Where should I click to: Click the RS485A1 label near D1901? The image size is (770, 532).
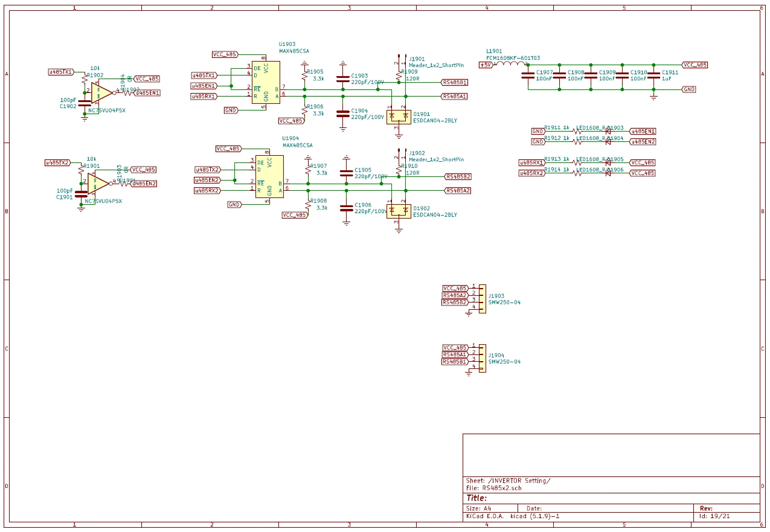coord(454,96)
